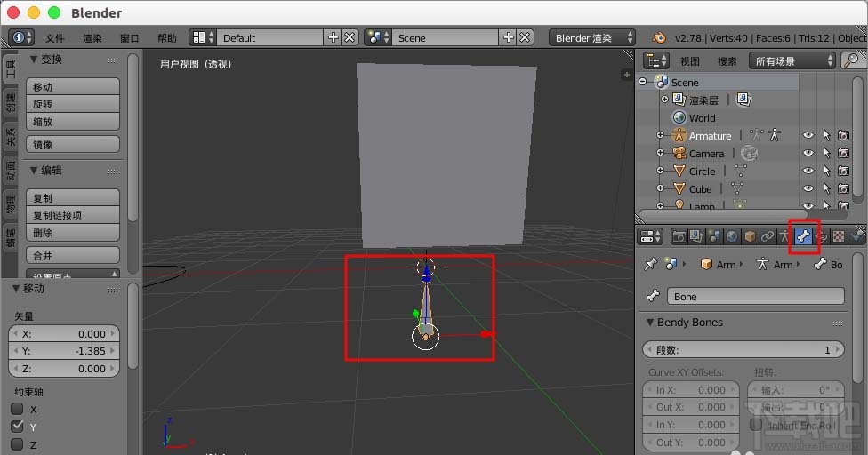Screen dimensions: 868x455
Task: Click the 镜像 (Mirror) button
Action: point(73,144)
